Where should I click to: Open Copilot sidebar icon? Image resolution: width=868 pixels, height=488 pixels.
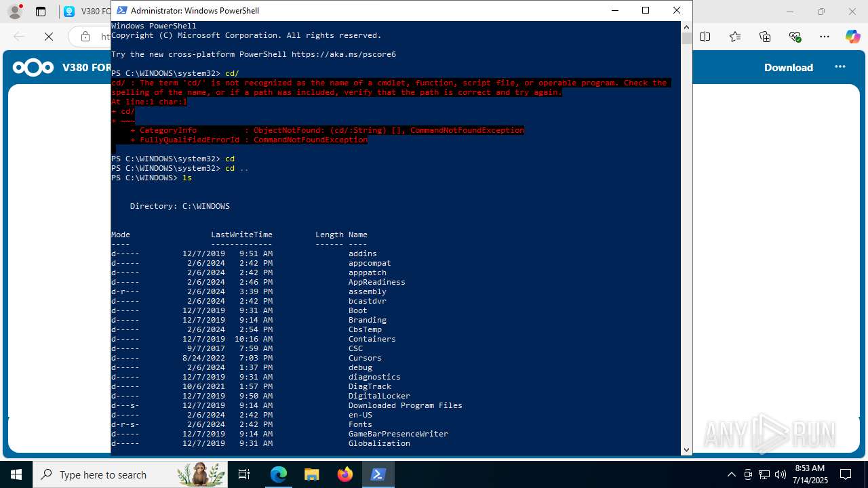[x=852, y=37]
